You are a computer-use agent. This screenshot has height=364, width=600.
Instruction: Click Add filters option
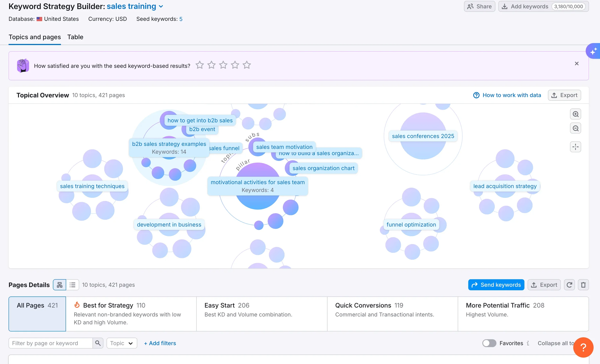tap(160, 343)
